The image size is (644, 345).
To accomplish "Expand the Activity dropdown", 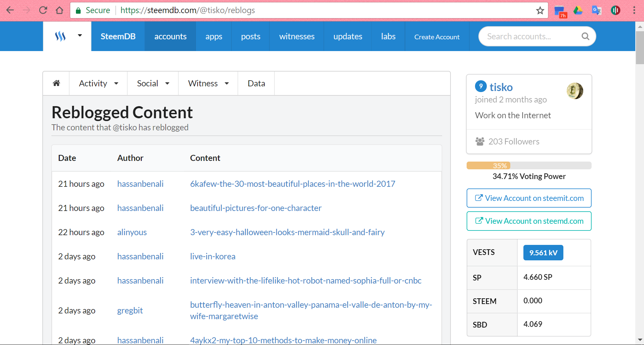I will point(98,83).
